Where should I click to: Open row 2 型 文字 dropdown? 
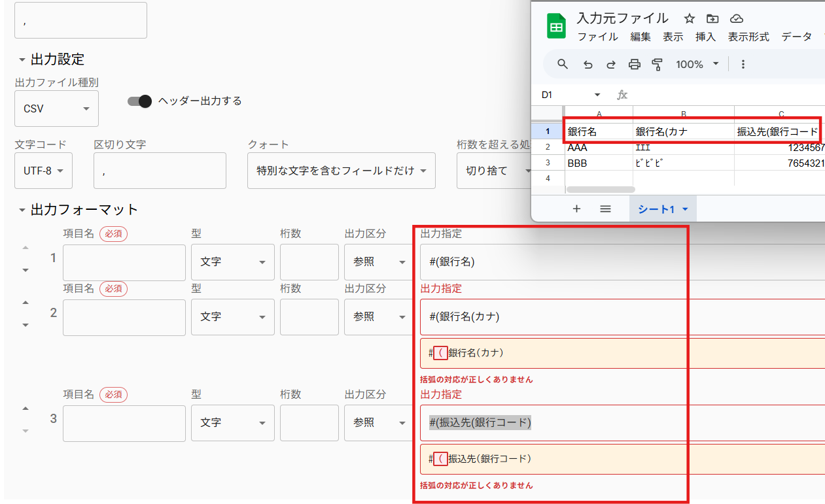click(x=232, y=317)
